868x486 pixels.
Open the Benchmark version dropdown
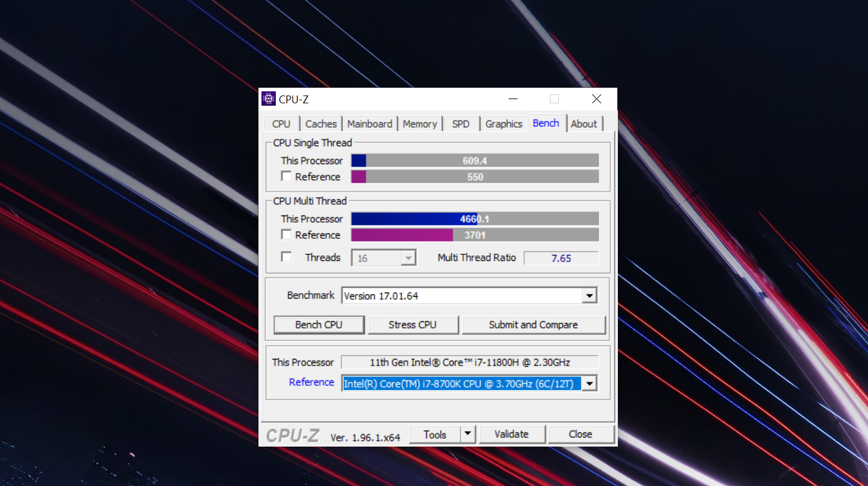(589, 296)
